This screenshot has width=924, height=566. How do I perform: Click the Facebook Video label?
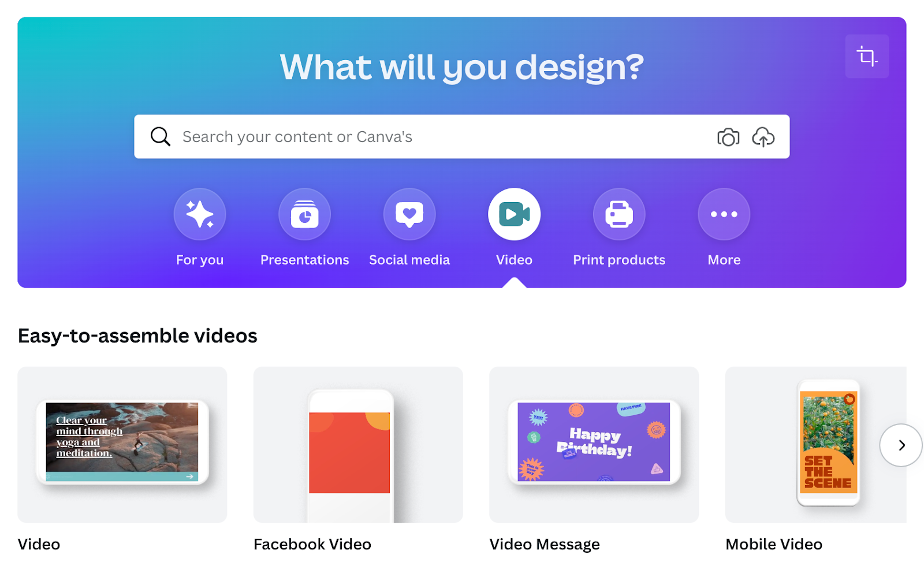(x=312, y=544)
